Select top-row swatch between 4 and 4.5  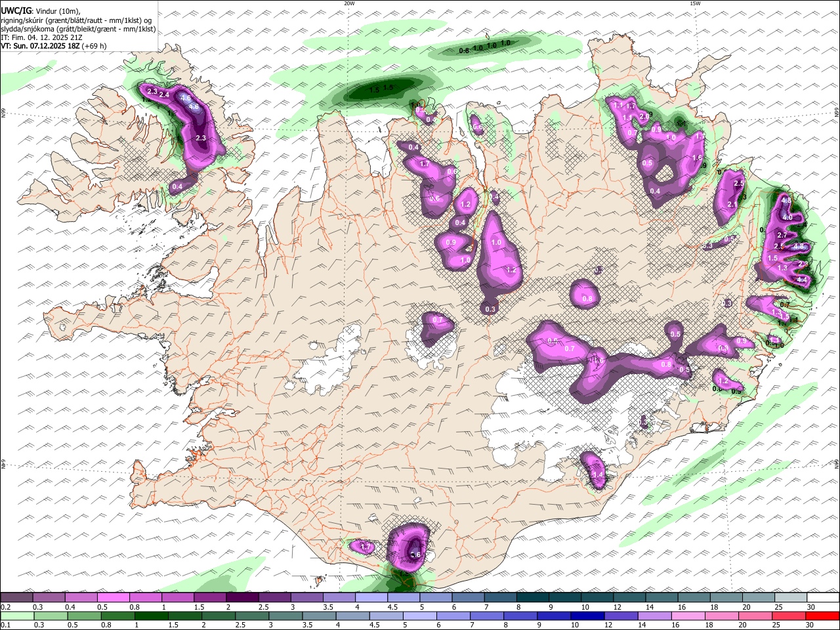[371, 598]
